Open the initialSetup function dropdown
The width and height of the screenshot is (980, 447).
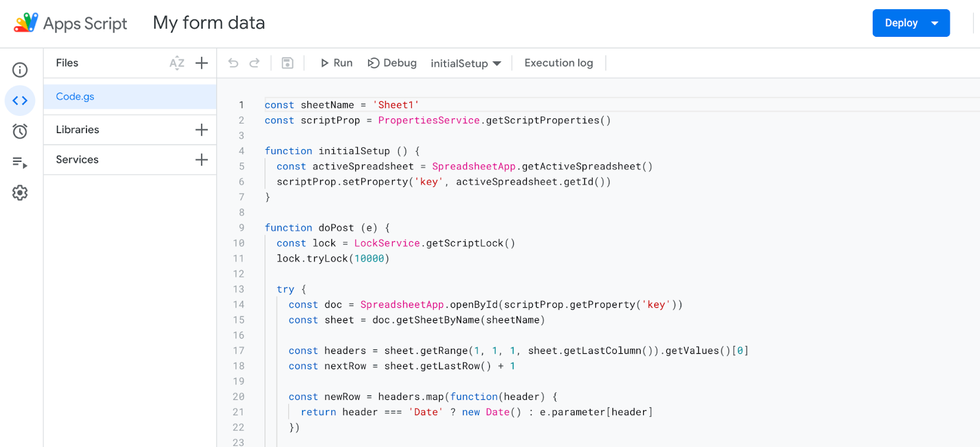(x=466, y=64)
